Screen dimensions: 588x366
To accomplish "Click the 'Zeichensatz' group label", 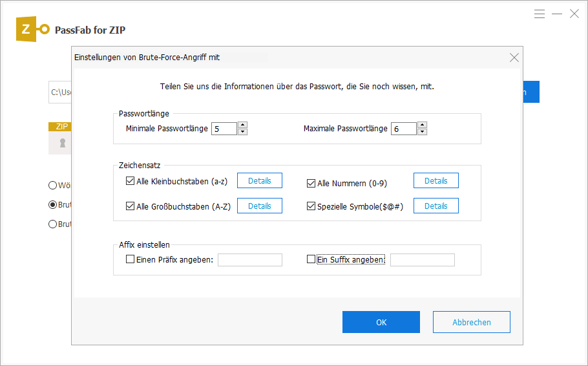I will click(140, 165).
